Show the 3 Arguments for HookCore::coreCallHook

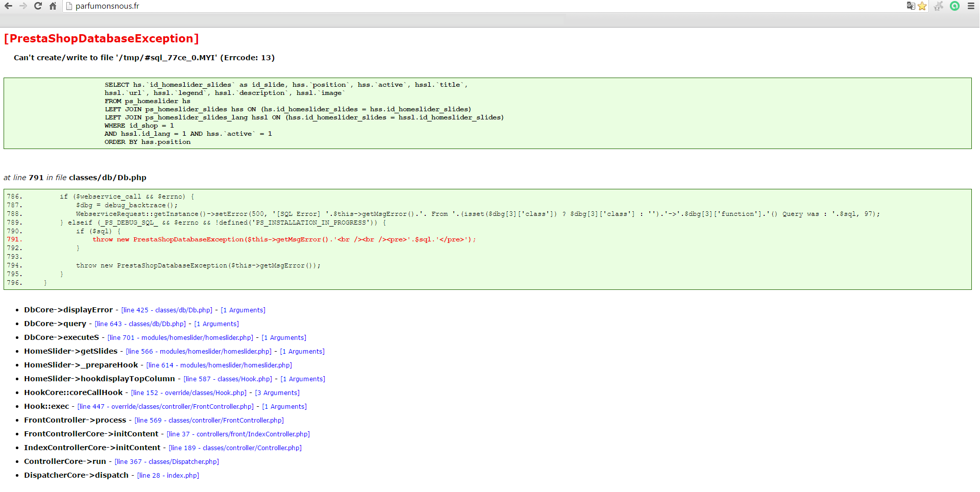(x=277, y=393)
